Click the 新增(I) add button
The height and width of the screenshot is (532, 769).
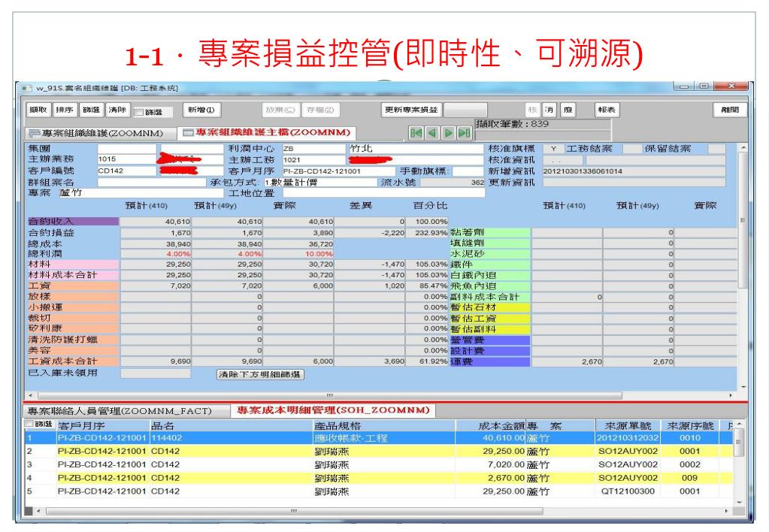pyautogui.click(x=201, y=110)
